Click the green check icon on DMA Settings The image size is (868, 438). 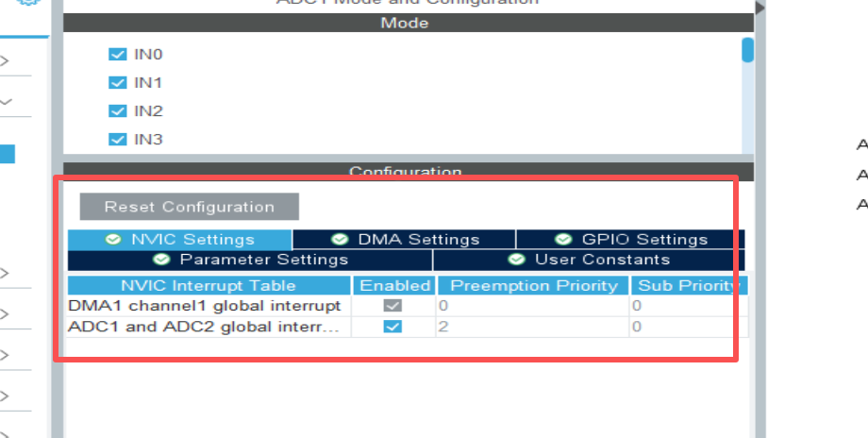(x=341, y=240)
